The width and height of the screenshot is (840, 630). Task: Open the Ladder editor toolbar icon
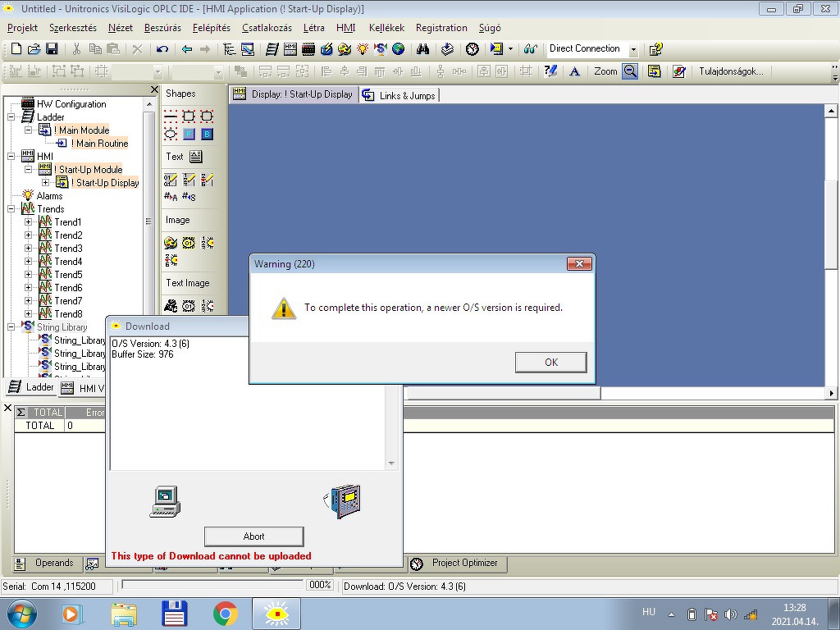tap(272, 49)
